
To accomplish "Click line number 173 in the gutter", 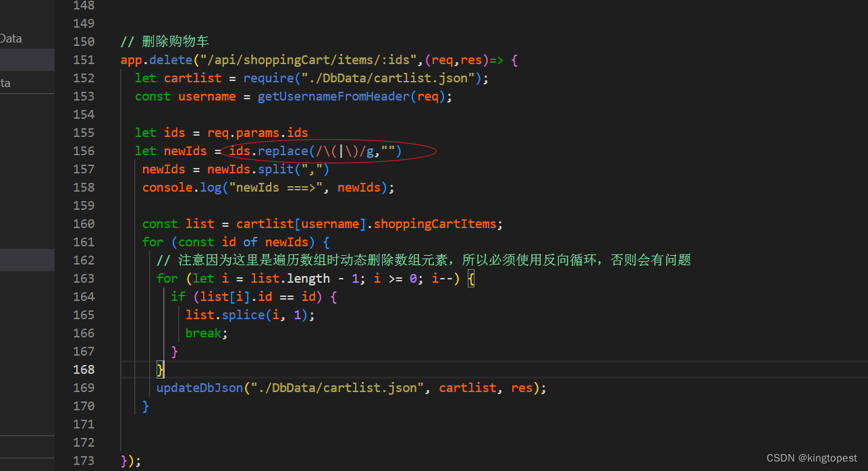I will click(x=84, y=461).
